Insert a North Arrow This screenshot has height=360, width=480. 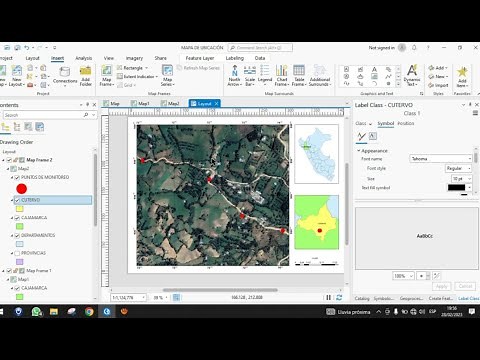point(234,75)
